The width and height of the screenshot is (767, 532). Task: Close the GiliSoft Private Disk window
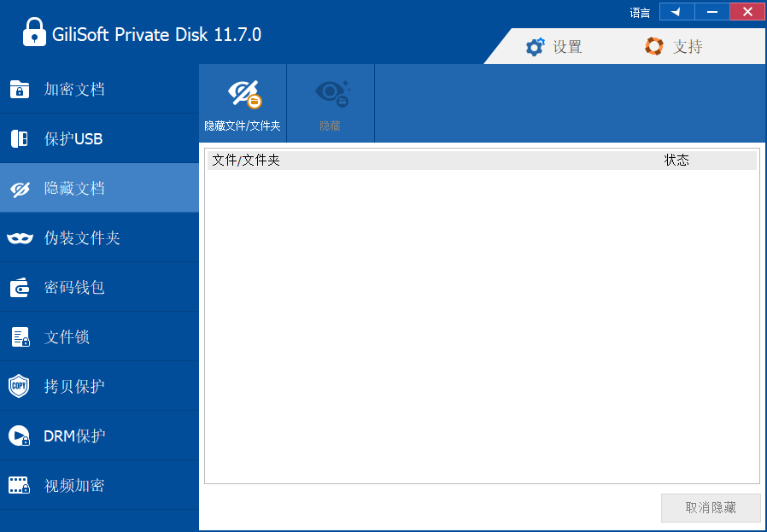coord(747,12)
